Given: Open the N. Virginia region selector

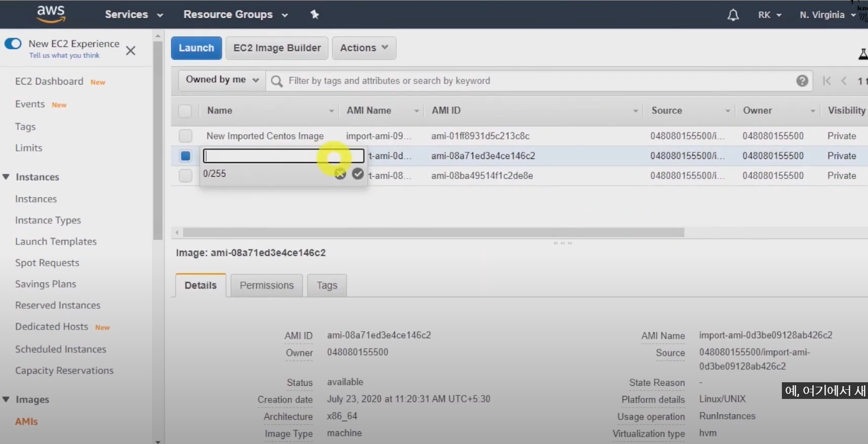Looking at the screenshot, I should pos(827,15).
